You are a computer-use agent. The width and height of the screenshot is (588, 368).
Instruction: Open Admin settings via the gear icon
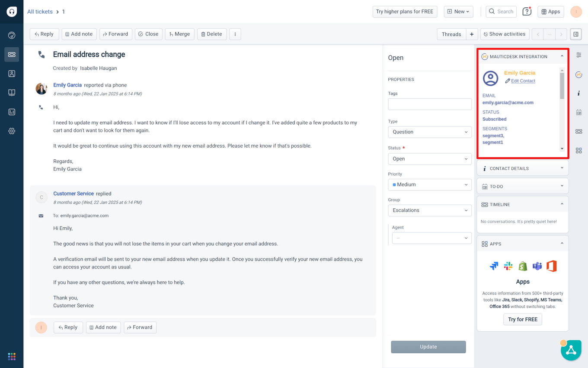12,131
